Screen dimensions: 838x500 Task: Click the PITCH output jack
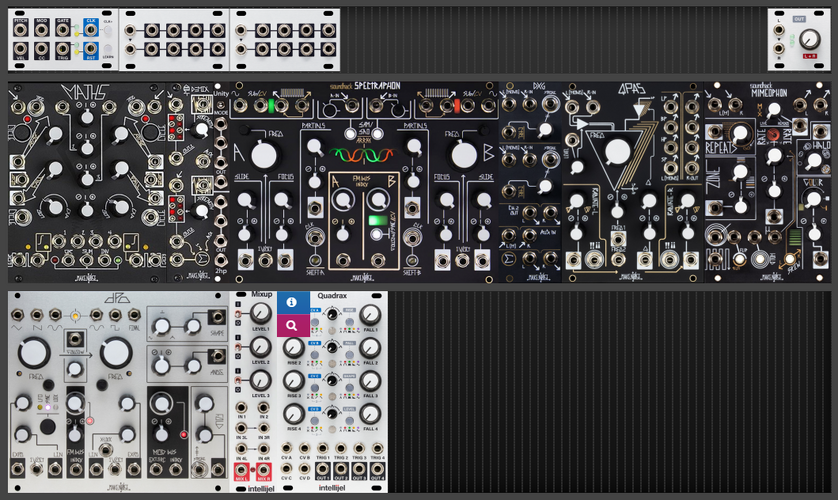(x=20, y=29)
